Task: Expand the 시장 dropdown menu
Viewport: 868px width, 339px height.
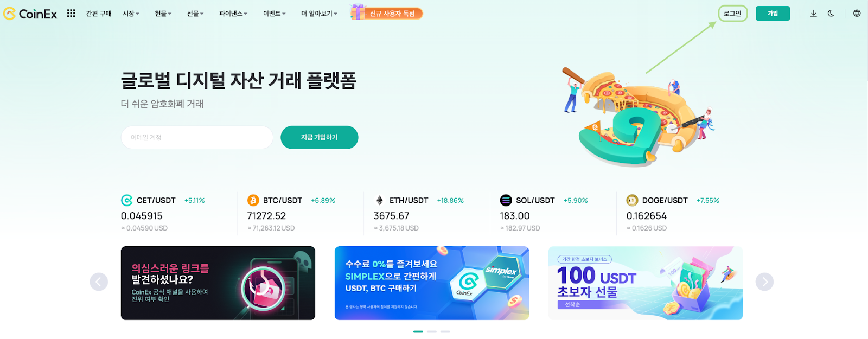Action: click(131, 14)
